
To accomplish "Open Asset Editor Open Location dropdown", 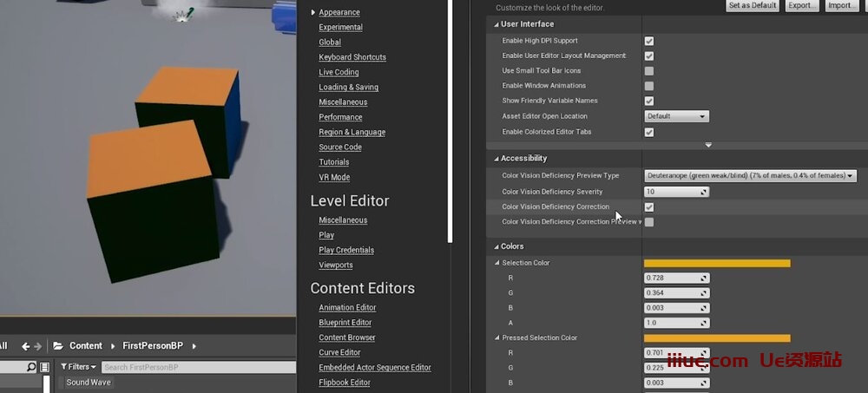I will (x=677, y=116).
